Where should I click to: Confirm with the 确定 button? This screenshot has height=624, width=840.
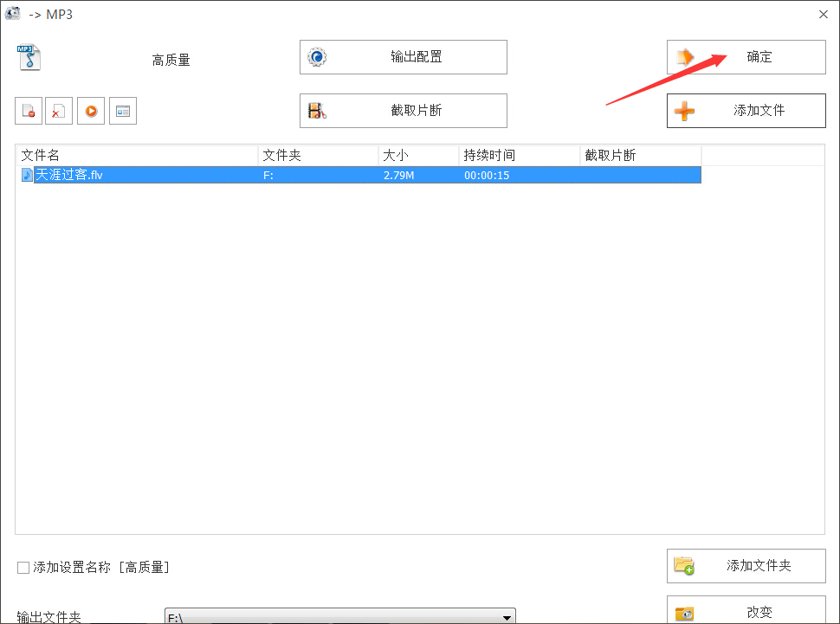[746, 57]
